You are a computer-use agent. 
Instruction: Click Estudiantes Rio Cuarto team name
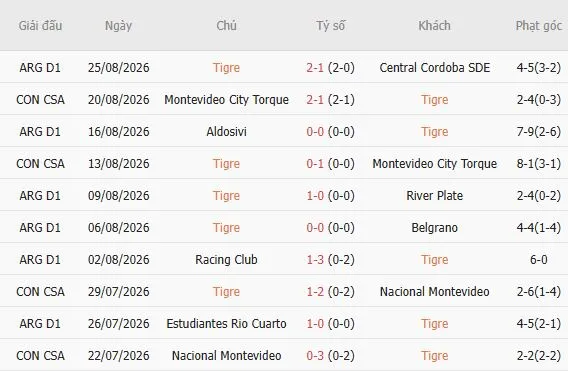226,324
